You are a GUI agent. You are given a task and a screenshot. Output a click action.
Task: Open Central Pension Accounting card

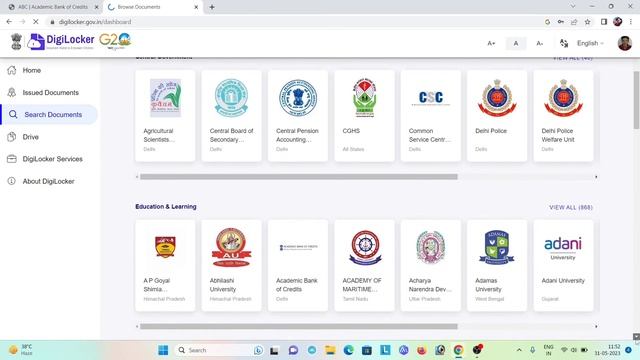298,116
